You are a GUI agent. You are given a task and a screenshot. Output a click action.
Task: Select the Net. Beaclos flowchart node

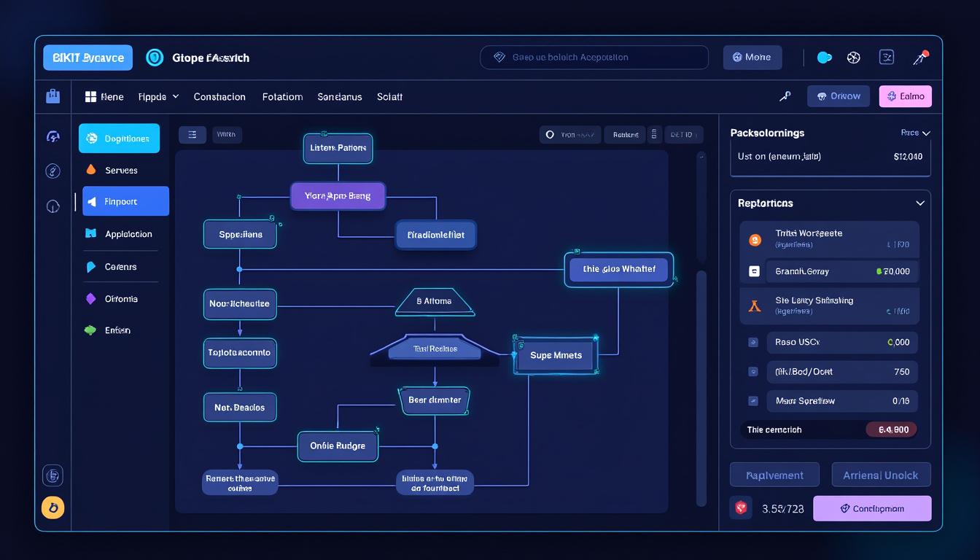tap(240, 408)
